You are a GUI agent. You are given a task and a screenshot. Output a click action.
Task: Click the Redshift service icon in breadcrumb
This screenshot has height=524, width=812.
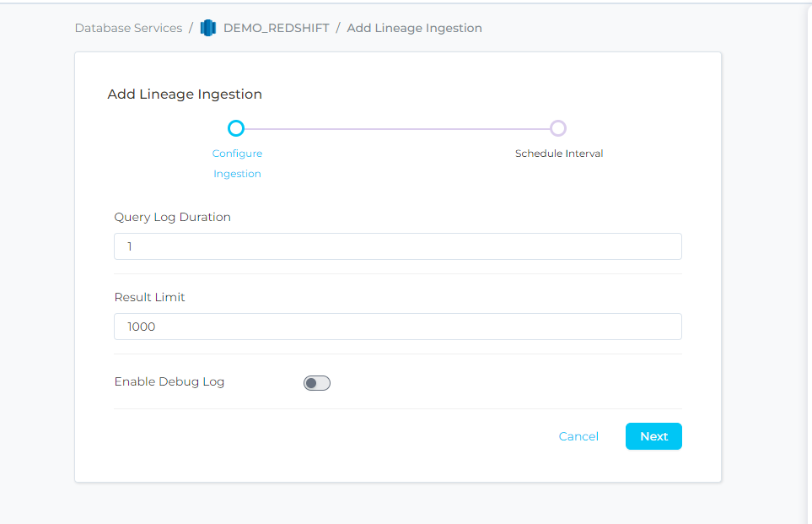click(x=208, y=28)
